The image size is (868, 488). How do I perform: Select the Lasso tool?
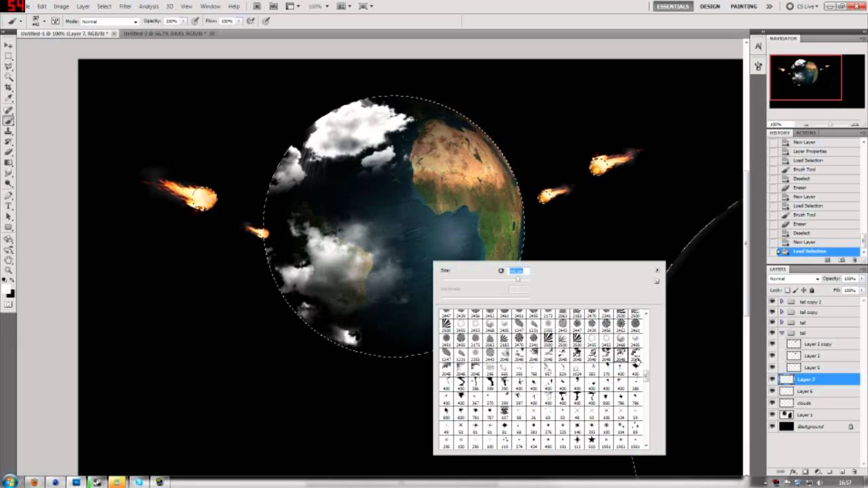coord(9,66)
